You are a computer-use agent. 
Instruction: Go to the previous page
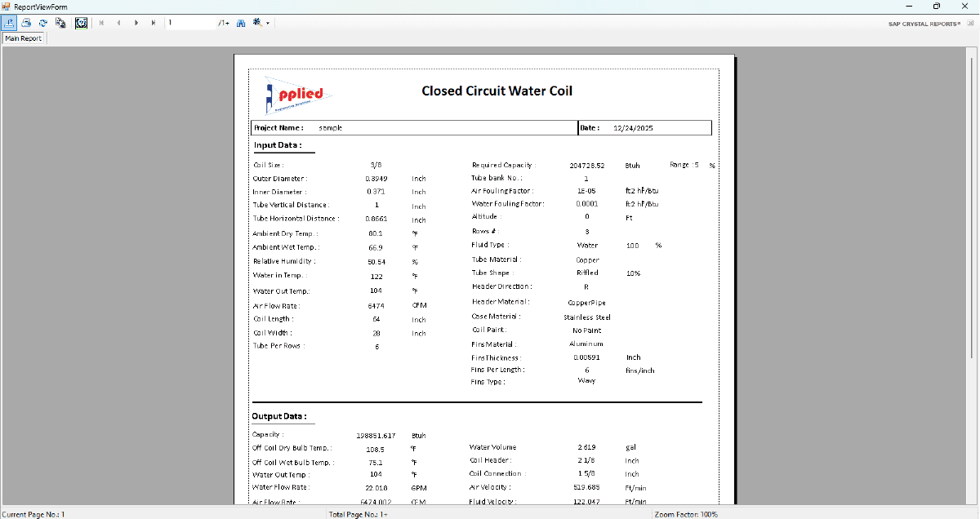[118, 23]
